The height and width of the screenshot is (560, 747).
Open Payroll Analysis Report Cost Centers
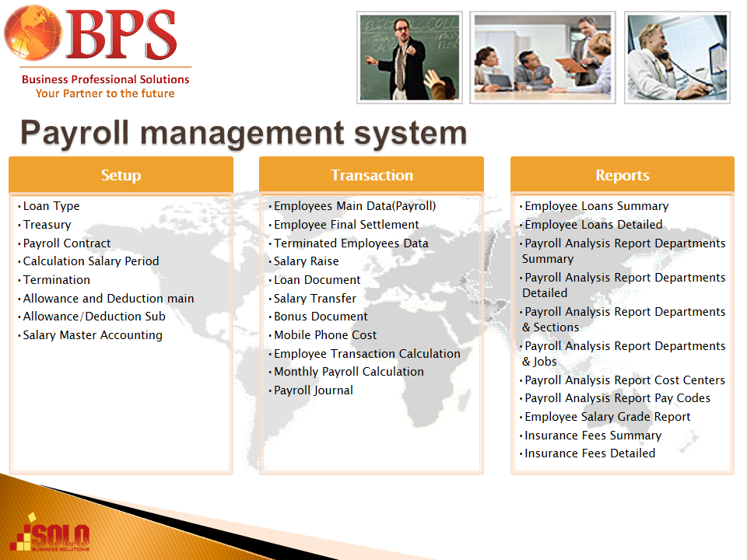point(624,380)
